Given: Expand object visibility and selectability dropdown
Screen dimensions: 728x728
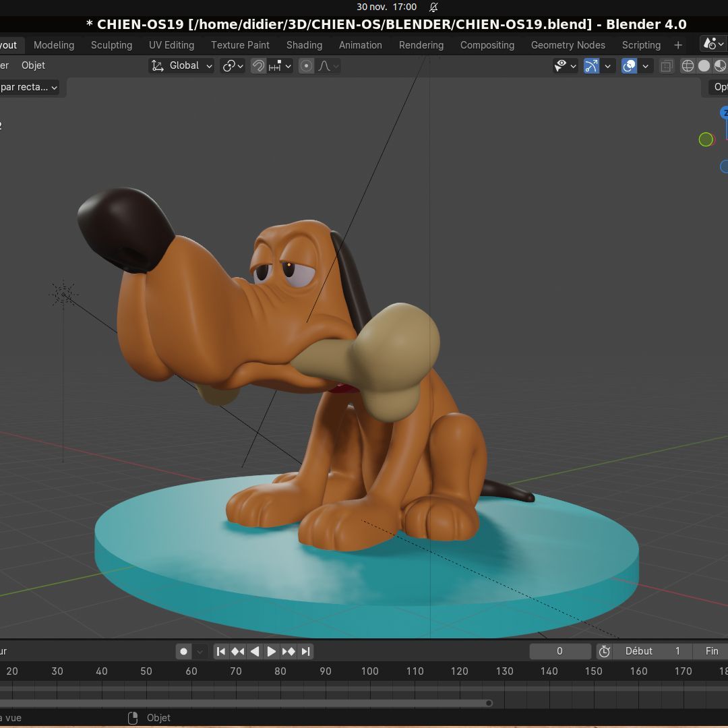Looking at the screenshot, I should click(565, 65).
